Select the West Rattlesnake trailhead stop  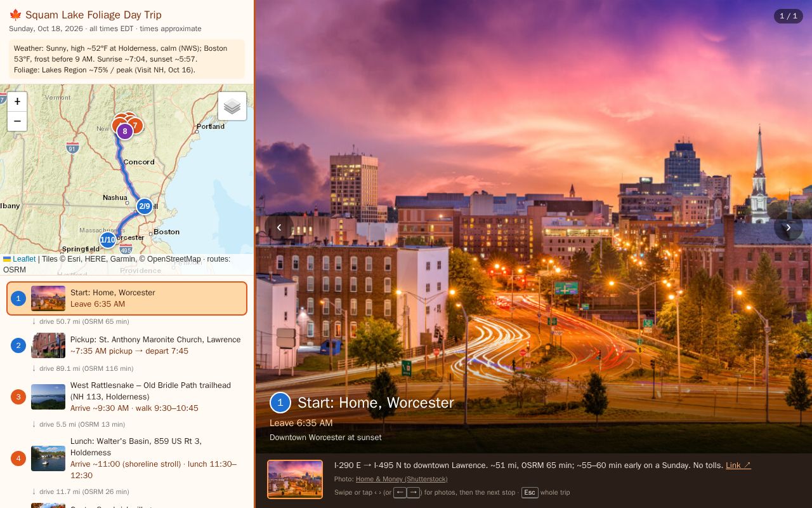click(127, 397)
